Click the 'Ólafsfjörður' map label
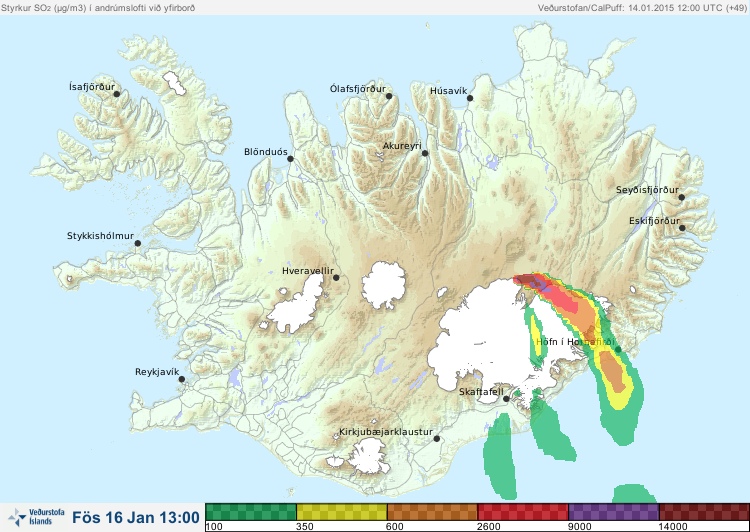 (x=358, y=89)
